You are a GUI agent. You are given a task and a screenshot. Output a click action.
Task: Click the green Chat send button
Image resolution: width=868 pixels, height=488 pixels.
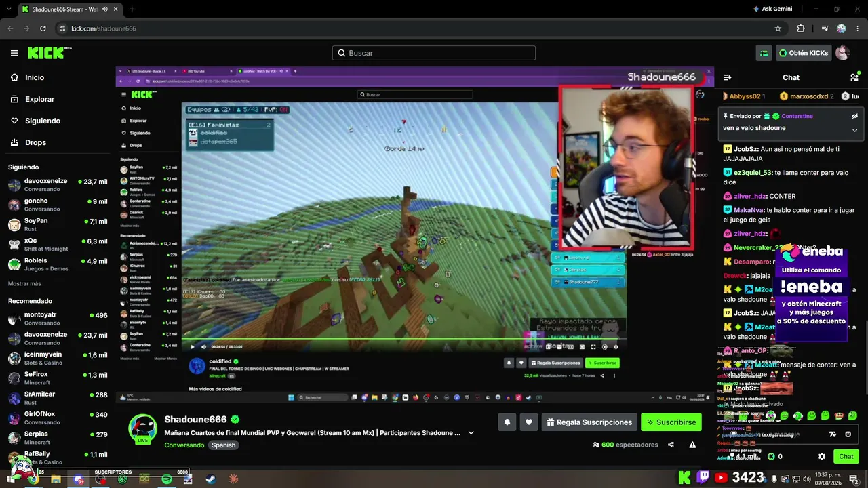point(846,456)
